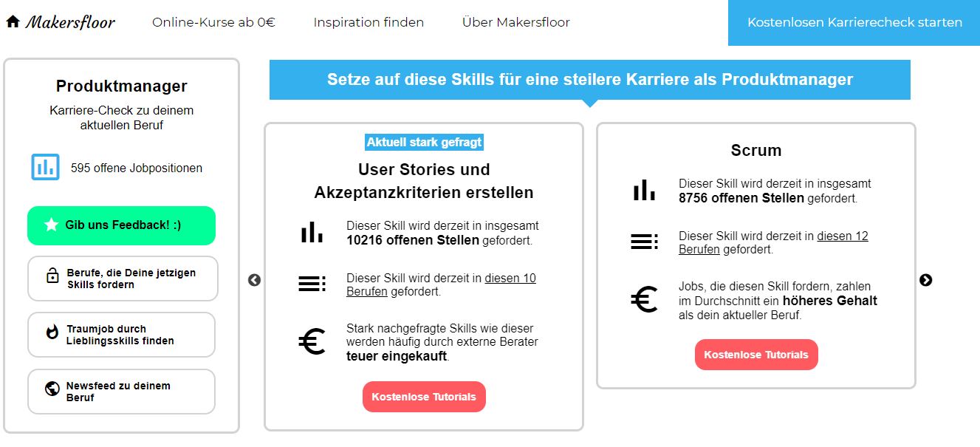
Task: Advance carousel with right arrow
Action: [x=925, y=280]
